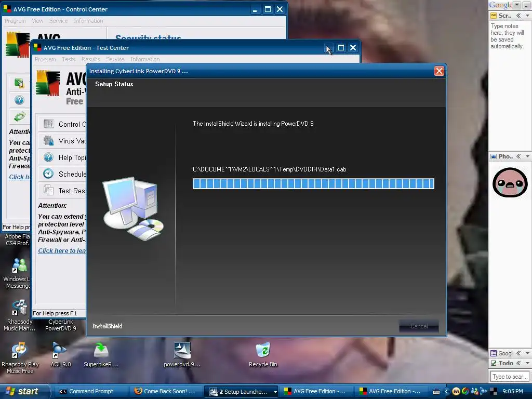Viewport: 532px width, 399px height.
Task: Click Control Center icon in Test Center sidebar
Action: (48, 124)
